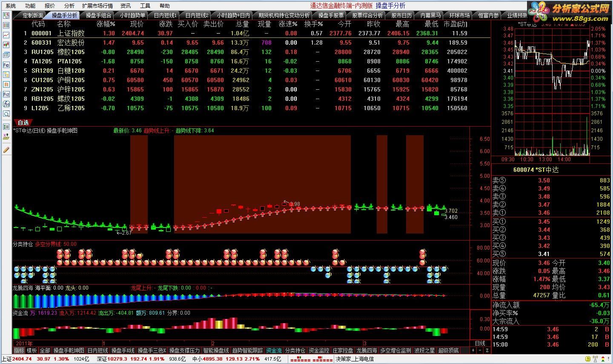Click the Z button beside indicator tabs
The height and width of the screenshot is (364, 613).
tap(487, 350)
